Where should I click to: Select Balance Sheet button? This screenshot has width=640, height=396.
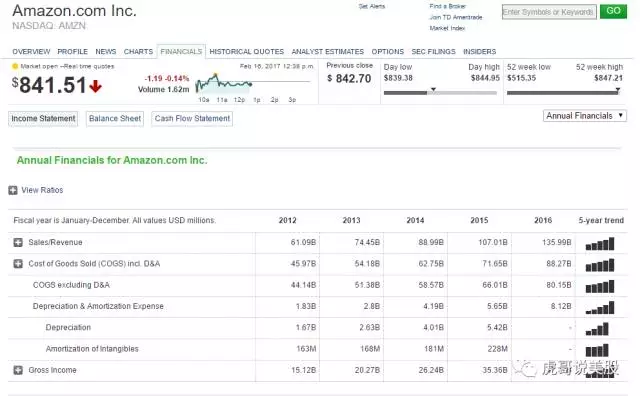(x=115, y=119)
